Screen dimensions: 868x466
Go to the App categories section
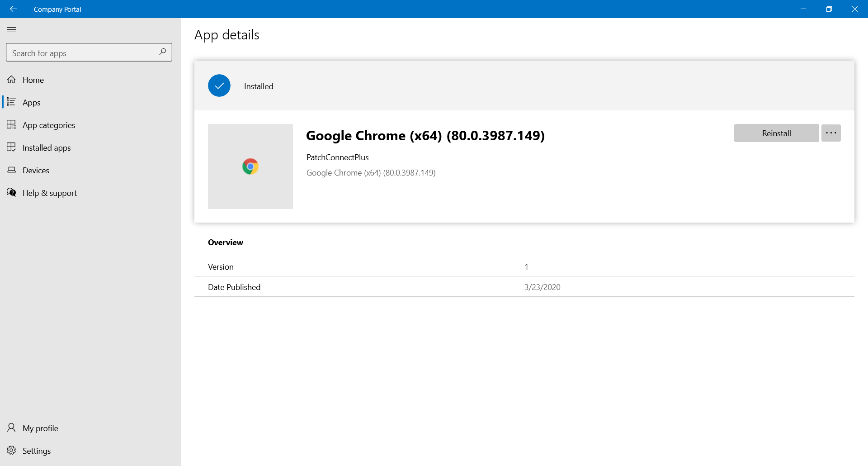point(48,124)
